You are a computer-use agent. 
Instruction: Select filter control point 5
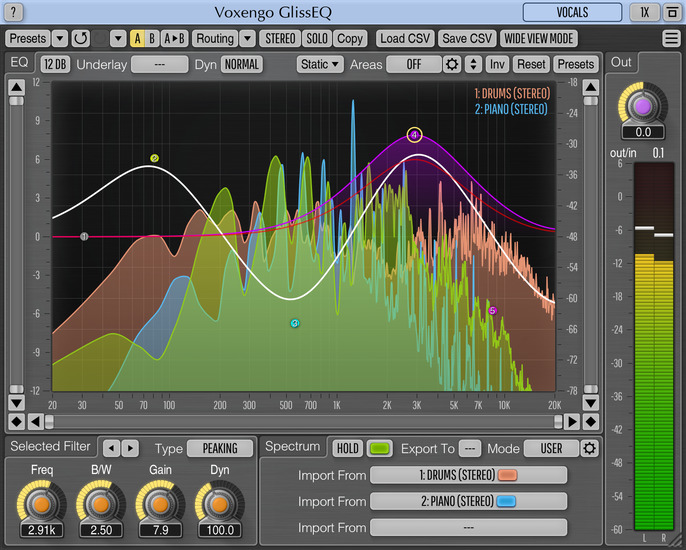tap(493, 311)
